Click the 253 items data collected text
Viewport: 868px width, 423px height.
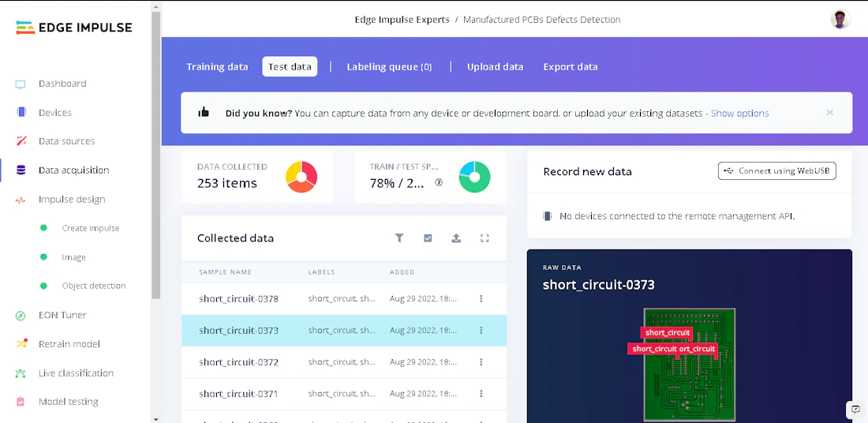(x=227, y=183)
